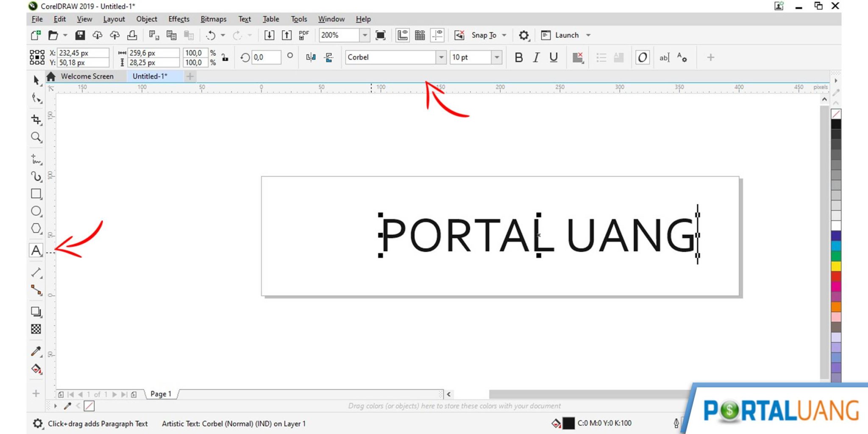Pick the yellow palette swatch
Image resolution: width=868 pixels, height=434 pixels.
tap(836, 266)
